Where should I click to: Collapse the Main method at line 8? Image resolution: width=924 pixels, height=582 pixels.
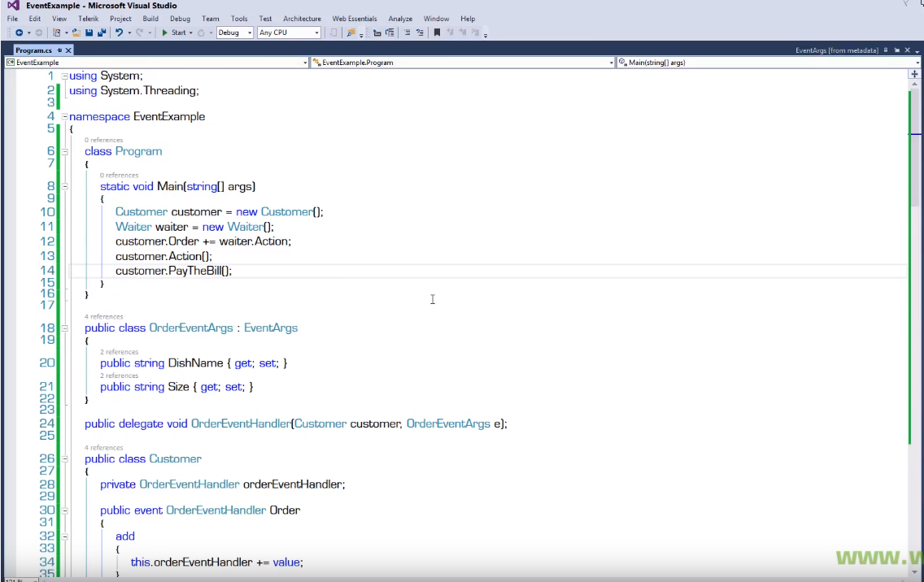[65, 187]
